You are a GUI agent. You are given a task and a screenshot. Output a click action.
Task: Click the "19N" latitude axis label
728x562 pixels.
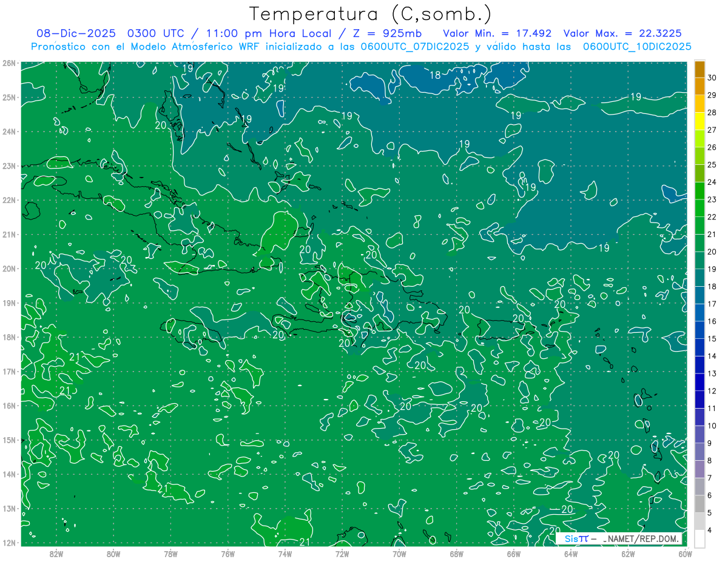coord(8,303)
